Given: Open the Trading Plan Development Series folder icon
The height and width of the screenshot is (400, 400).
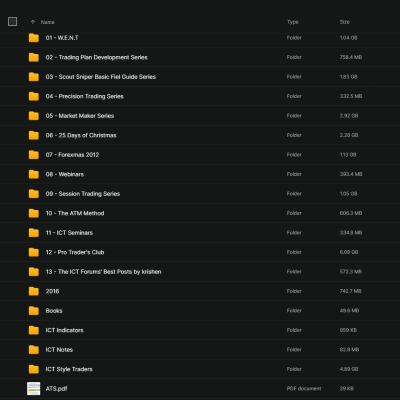Looking at the screenshot, I should tap(34, 57).
